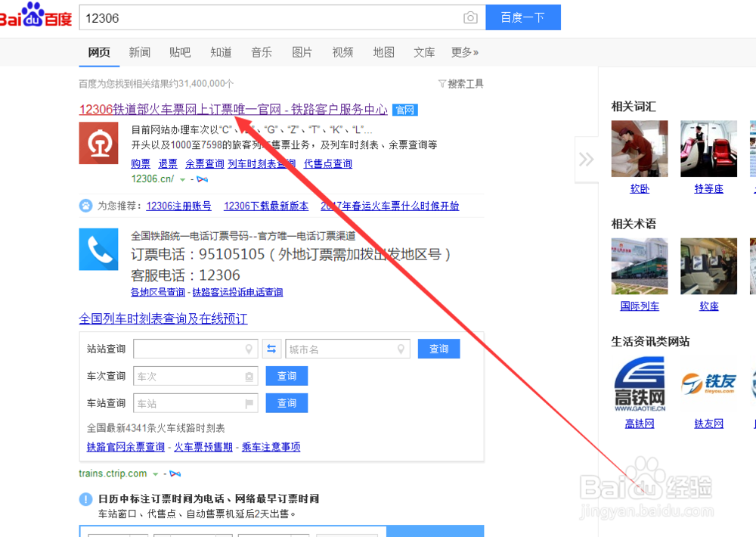Open the 特等座 thumbnail image

point(709,148)
